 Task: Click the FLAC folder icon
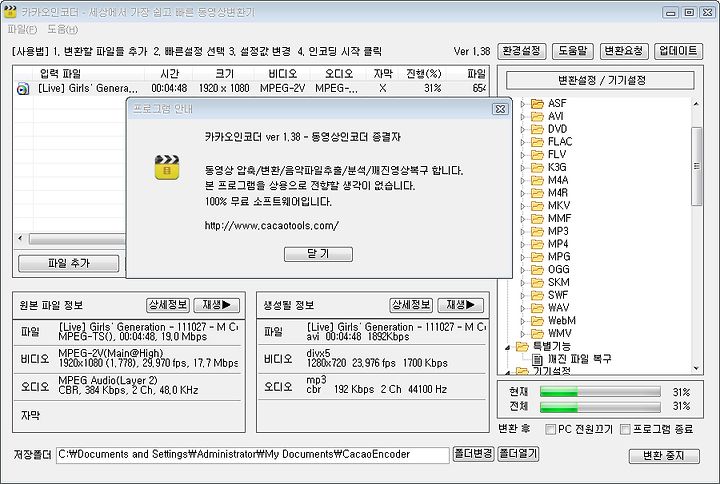pyautogui.click(x=537, y=142)
